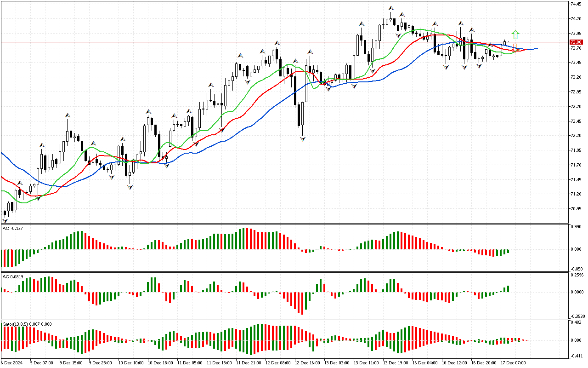Click the 0.0000 zero level in AC panel
588x368 pixels.
pyautogui.click(x=576, y=292)
